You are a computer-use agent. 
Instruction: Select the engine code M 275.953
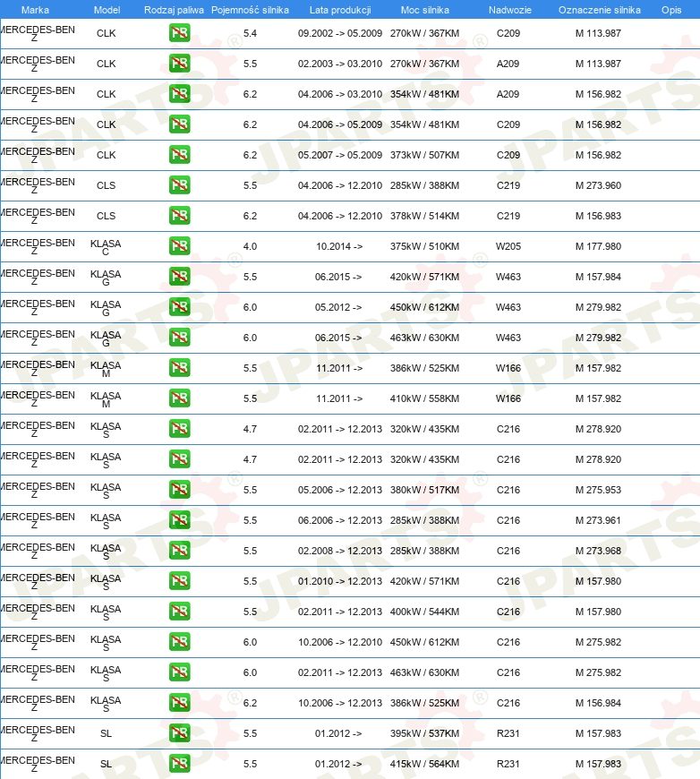tap(598, 490)
